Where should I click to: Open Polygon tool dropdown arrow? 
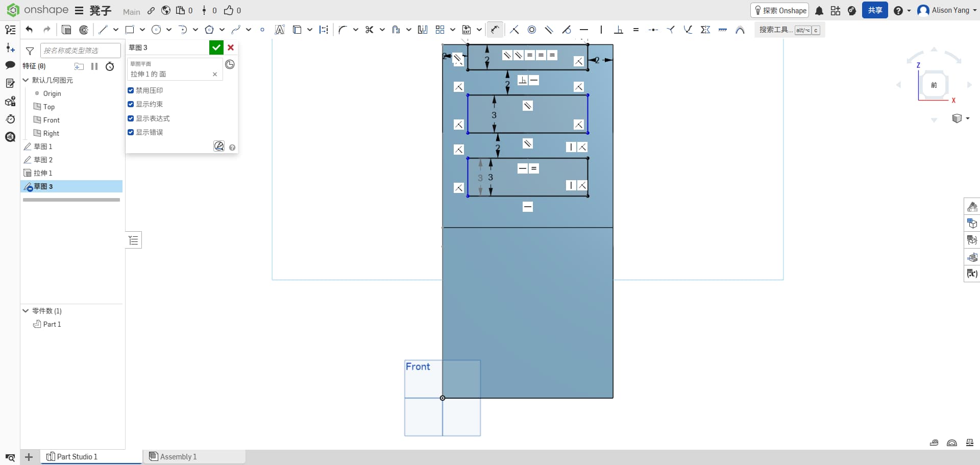(x=222, y=30)
